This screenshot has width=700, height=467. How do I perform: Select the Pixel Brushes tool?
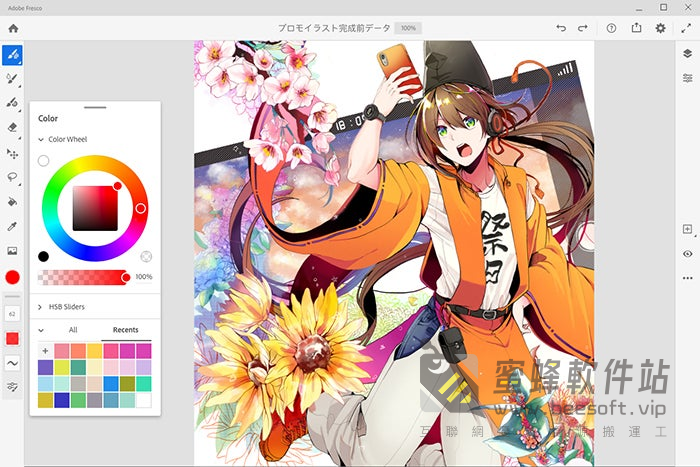coord(12,54)
